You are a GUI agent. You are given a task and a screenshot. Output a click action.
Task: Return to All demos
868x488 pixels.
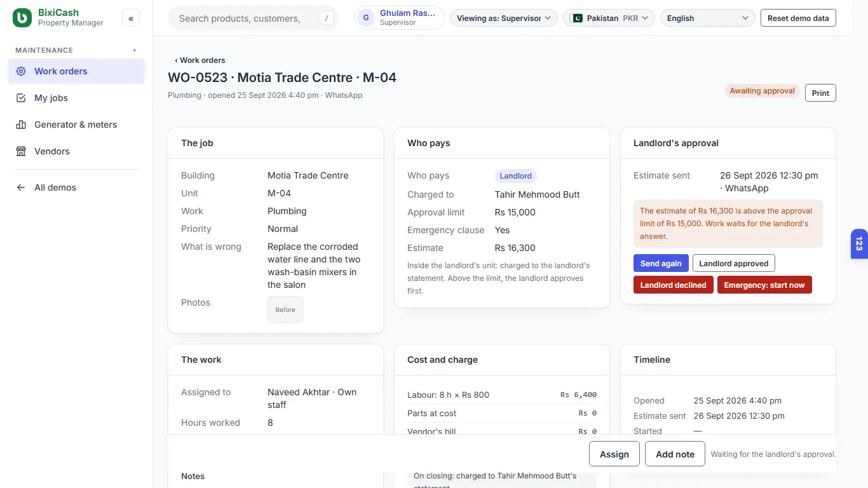tap(76, 187)
